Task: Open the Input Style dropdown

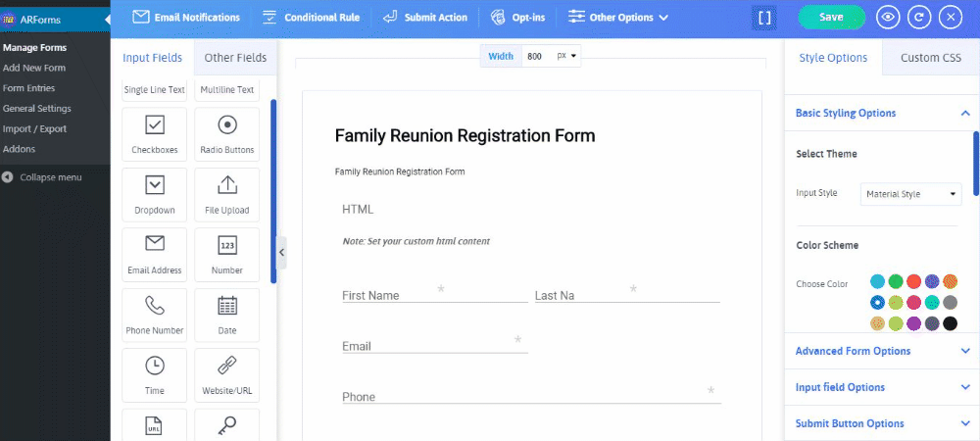Action: (x=910, y=194)
